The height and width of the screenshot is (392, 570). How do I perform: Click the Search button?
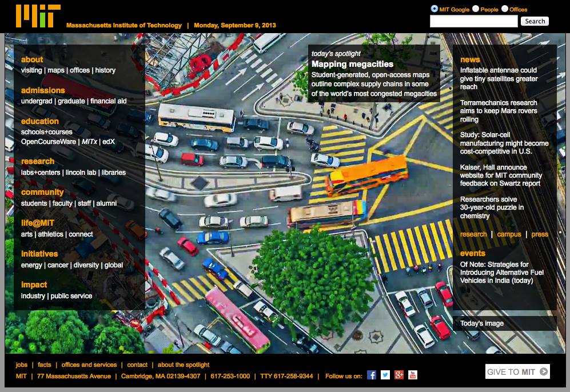tap(535, 21)
